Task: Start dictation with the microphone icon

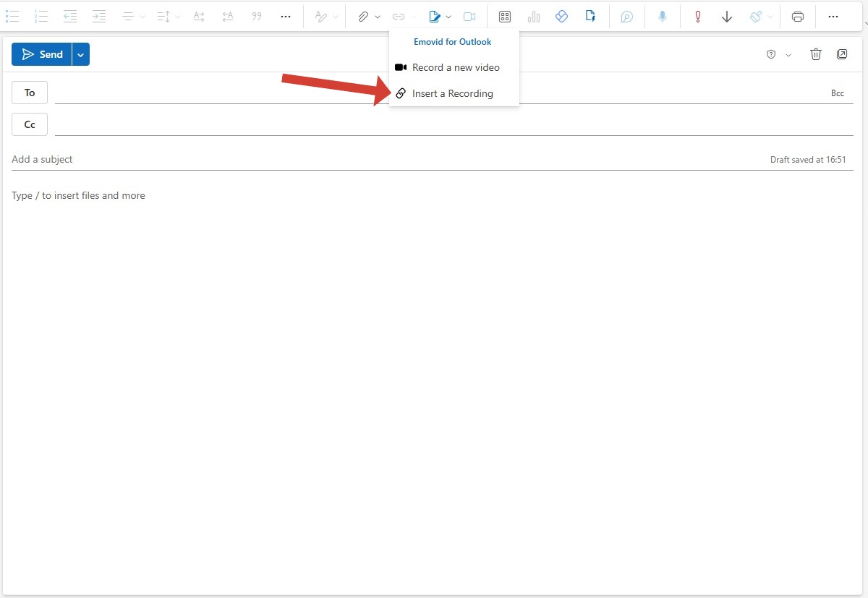Action: (x=662, y=17)
